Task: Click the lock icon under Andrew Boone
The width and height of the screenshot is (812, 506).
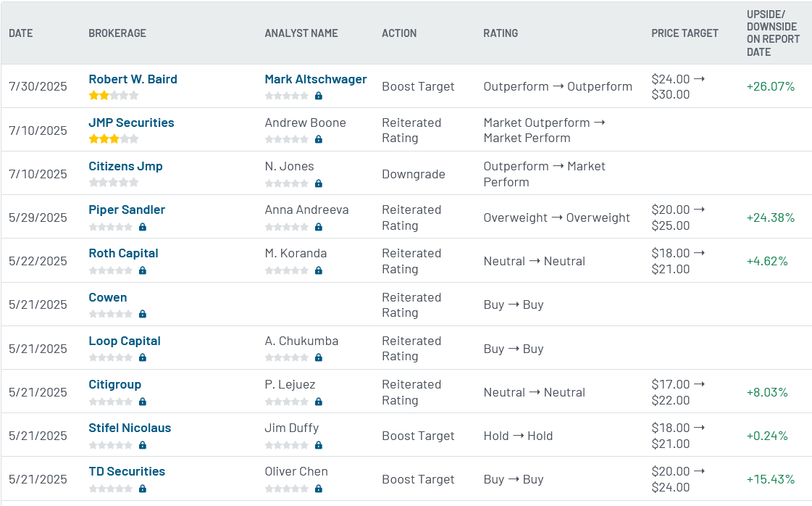Action: [x=319, y=139]
